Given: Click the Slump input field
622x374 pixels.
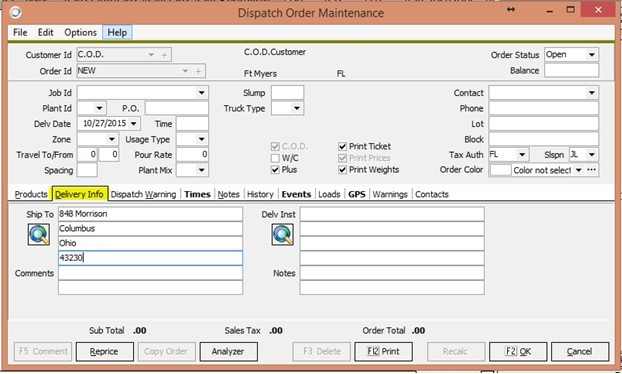Looking at the screenshot, I should (x=288, y=93).
